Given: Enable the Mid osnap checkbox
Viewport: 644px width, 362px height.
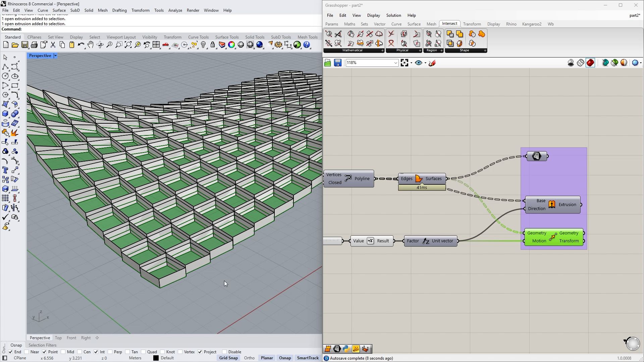Looking at the screenshot, I should tap(63, 352).
